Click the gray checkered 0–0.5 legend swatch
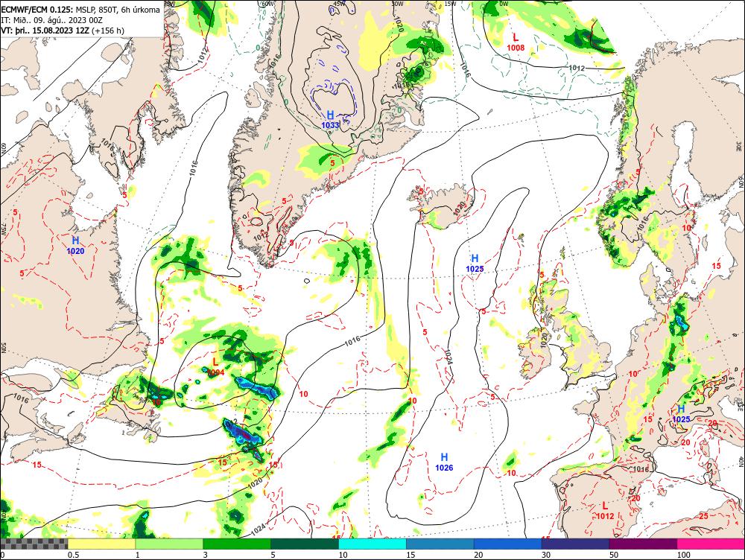Viewport: 745px width, 560px height. click(34, 544)
